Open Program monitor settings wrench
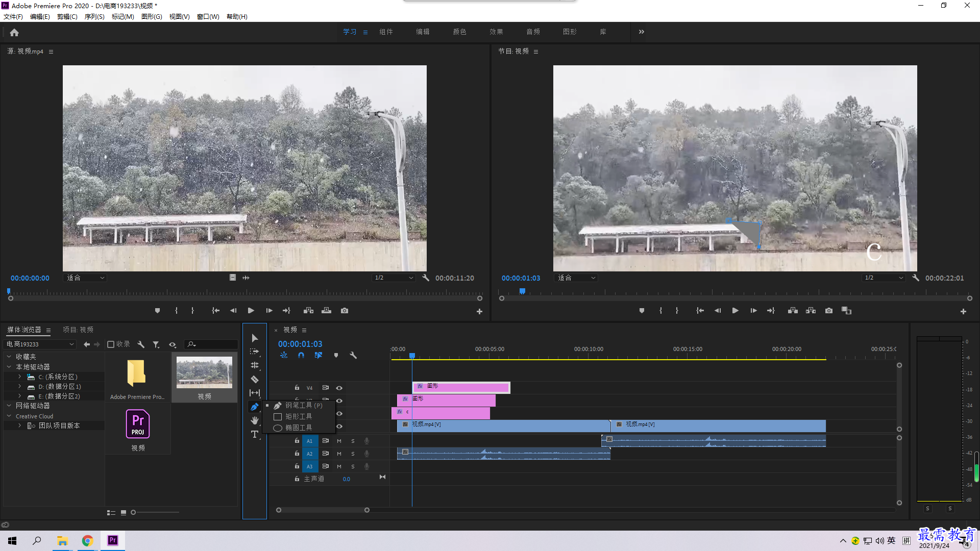Image resolution: width=980 pixels, height=551 pixels. 916,278
